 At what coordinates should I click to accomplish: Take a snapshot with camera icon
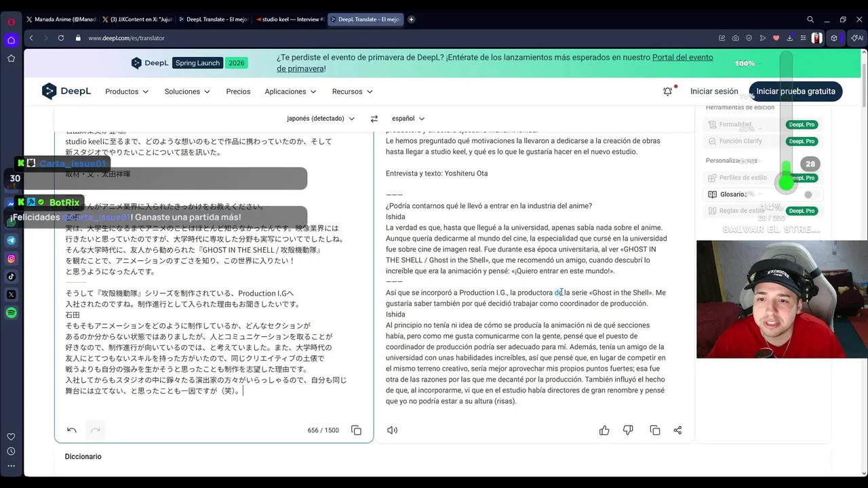736,38
